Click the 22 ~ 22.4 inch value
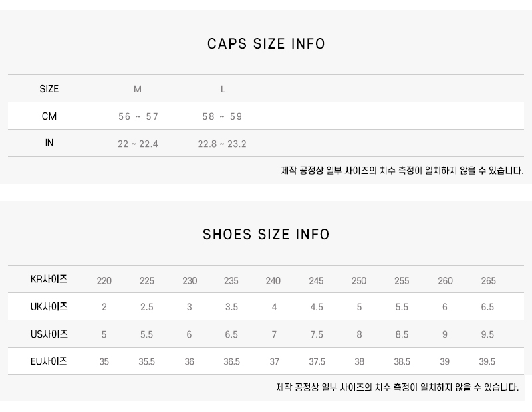The height and width of the screenshot is (412, 532). [138, 144]
